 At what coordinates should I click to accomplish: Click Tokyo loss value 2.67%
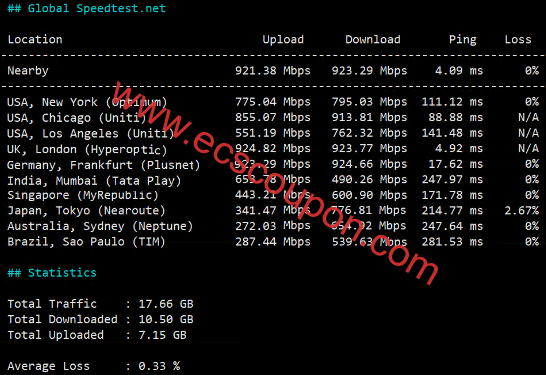click(x=522, y=211)
